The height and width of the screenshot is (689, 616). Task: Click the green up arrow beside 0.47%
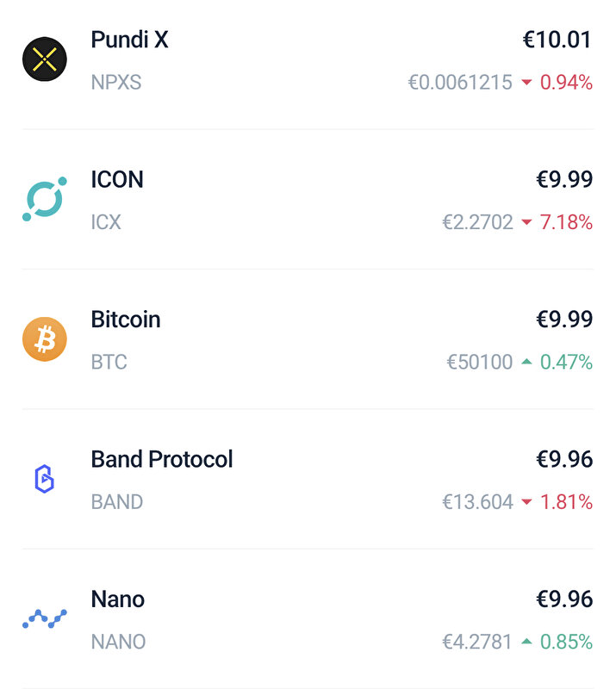pos(526,362)
